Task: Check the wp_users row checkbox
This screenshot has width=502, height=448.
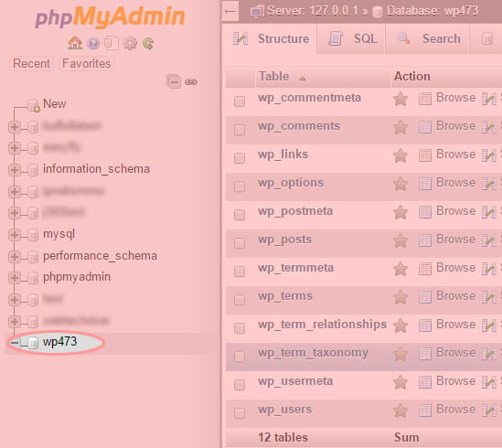Action: pyautogui.click(x=240, y=413)
